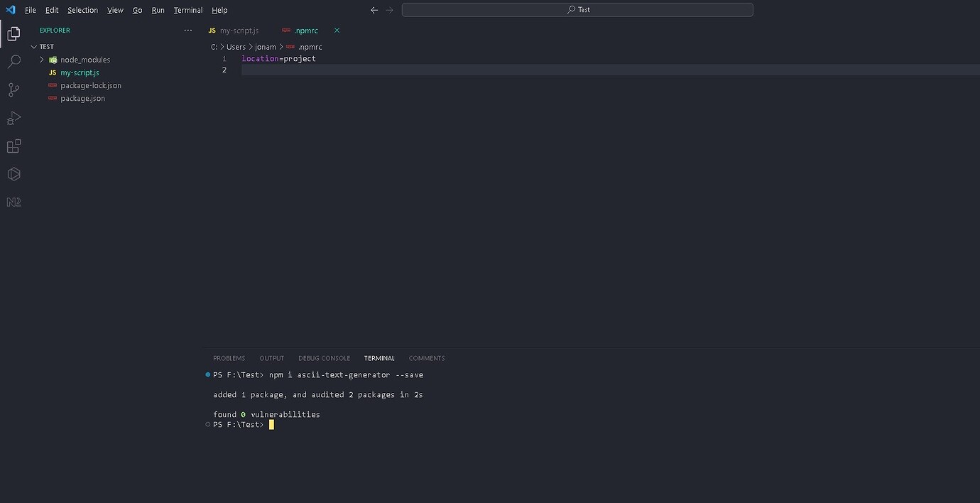
Task: Open the jonam breadcrumb dropdown
Action: click(x=266, y=47)
